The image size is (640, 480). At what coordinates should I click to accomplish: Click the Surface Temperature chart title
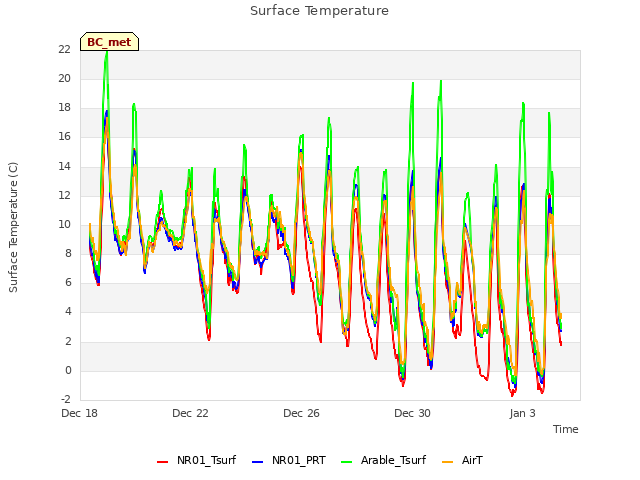pos(319,11)
